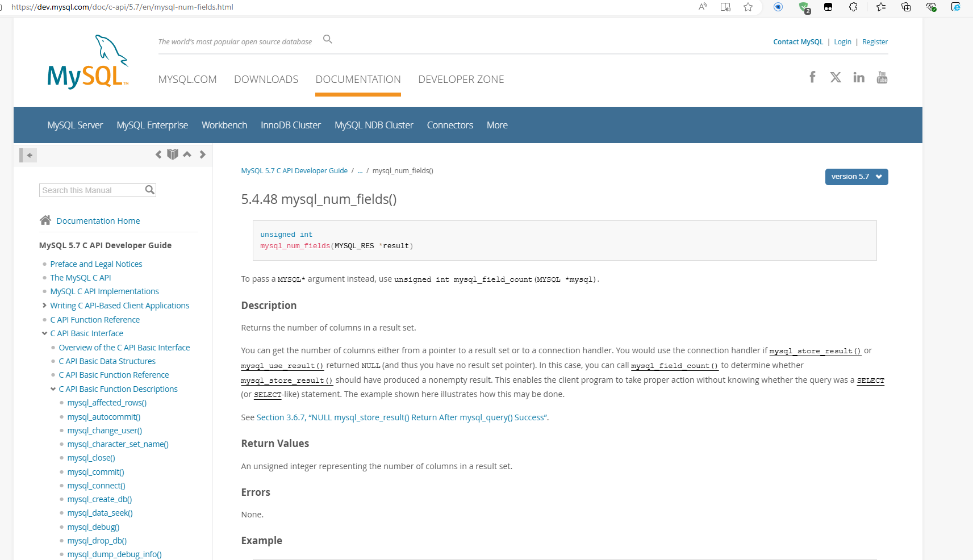Image resolution: width=973 pixels, height=560 pixels.
Task: Select MySQL Enterprise menu item
Action: [x=152, y=125]
